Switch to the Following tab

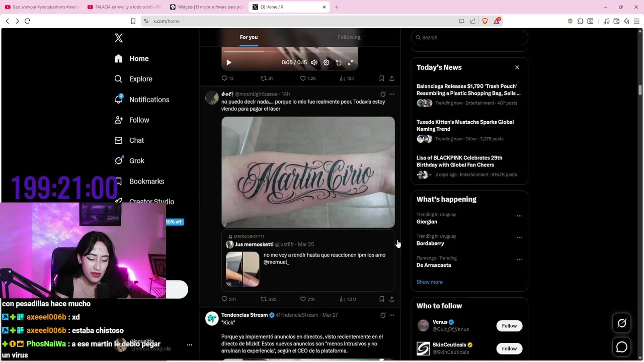349,37
